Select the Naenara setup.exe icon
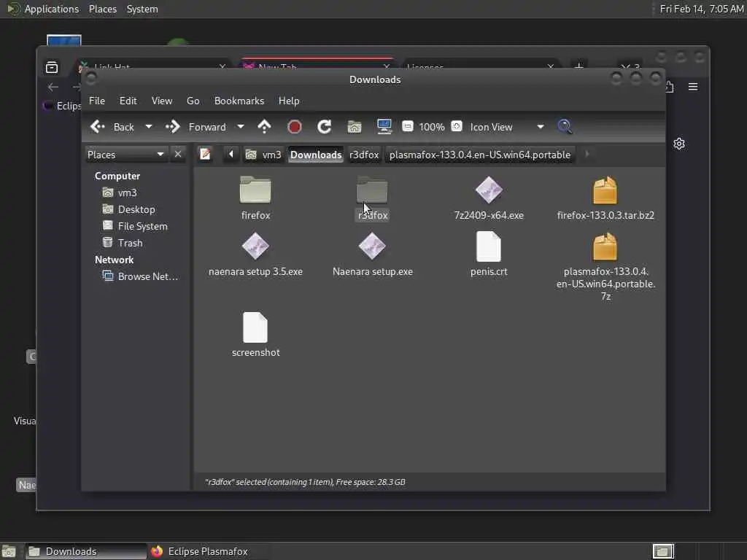 click(372, 246)
